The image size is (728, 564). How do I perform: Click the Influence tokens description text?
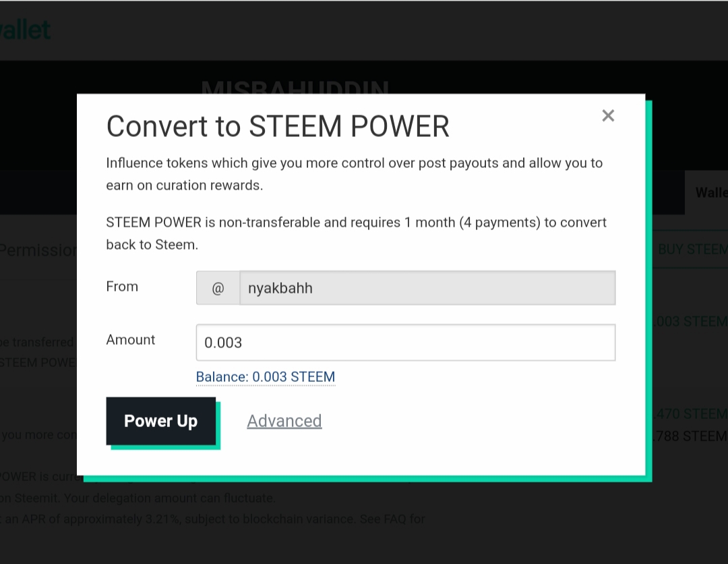355,174
